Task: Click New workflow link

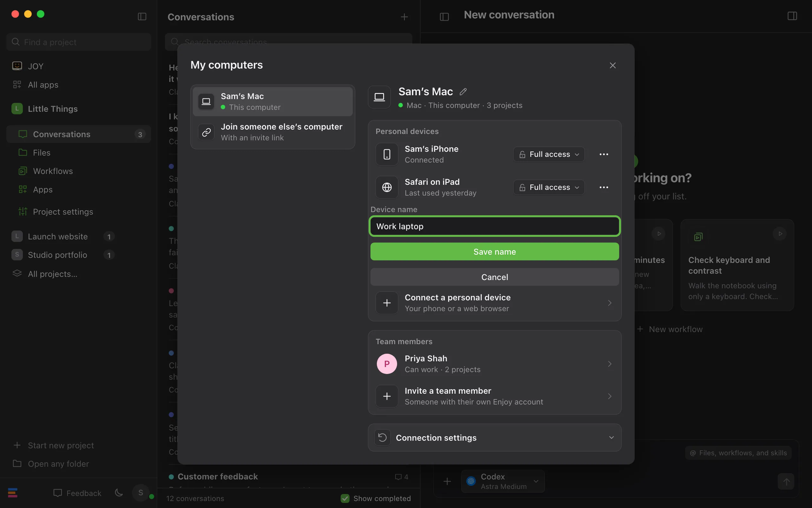Action: (670, 329)
